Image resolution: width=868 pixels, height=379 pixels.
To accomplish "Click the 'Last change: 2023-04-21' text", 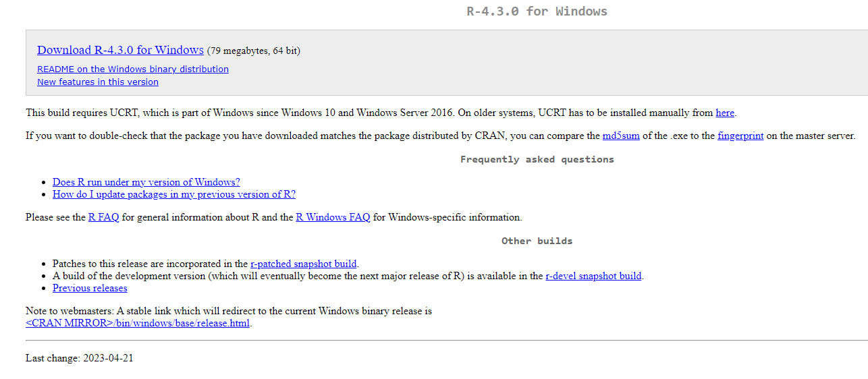I will 80,358.
